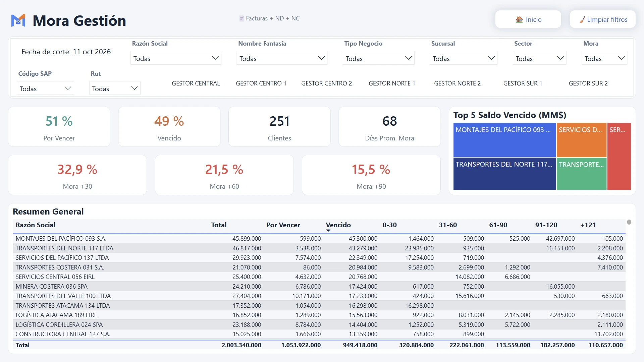The width and height of the screenshot is (644, 362).
Task: Select GESTOR CENTRO 1
Action: 261,83
